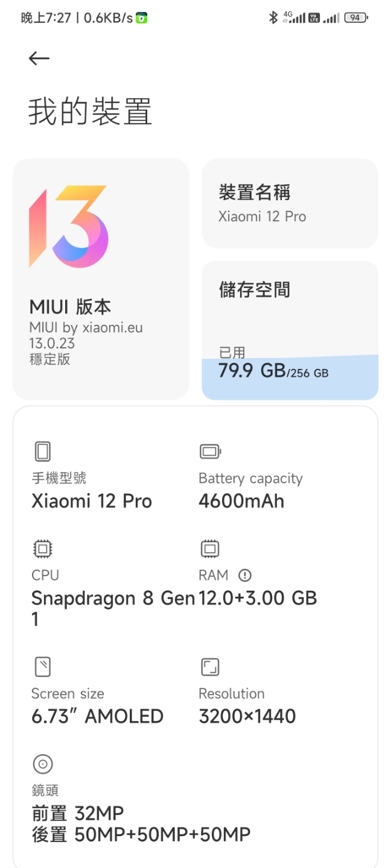The width and height of the screenshot is (391, 868).
Task: Open the 裝置名稱 device name card
Action: pyautogui.click(x=290, y=203)
